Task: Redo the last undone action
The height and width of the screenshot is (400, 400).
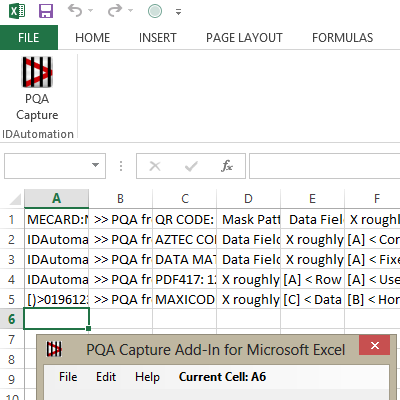Action: tap(115, 11)
